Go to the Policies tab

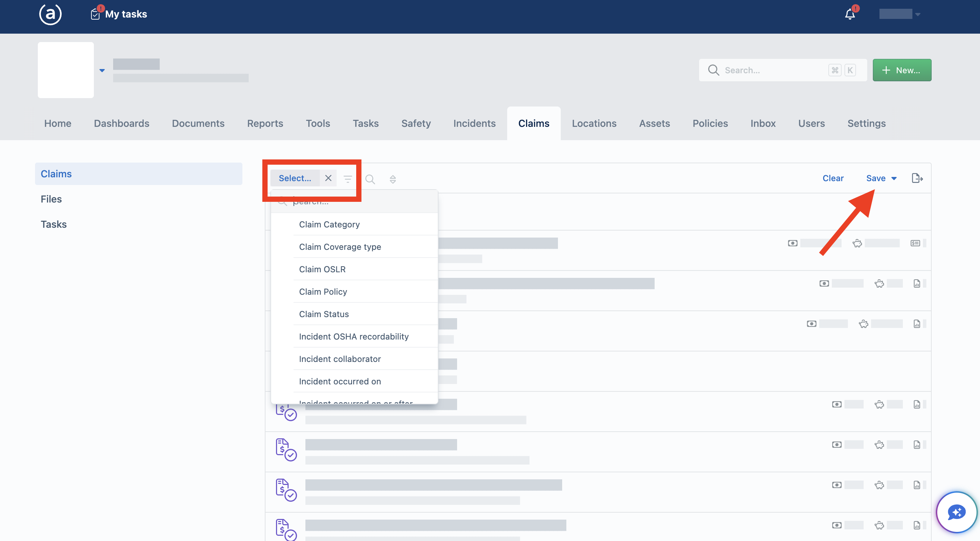(710, 123)
